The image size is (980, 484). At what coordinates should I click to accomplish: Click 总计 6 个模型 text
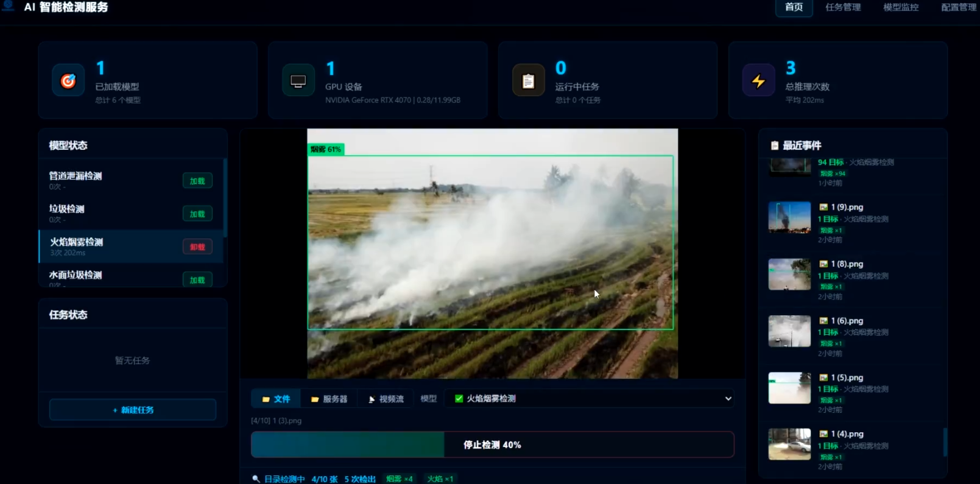click(x=118, y=100)
